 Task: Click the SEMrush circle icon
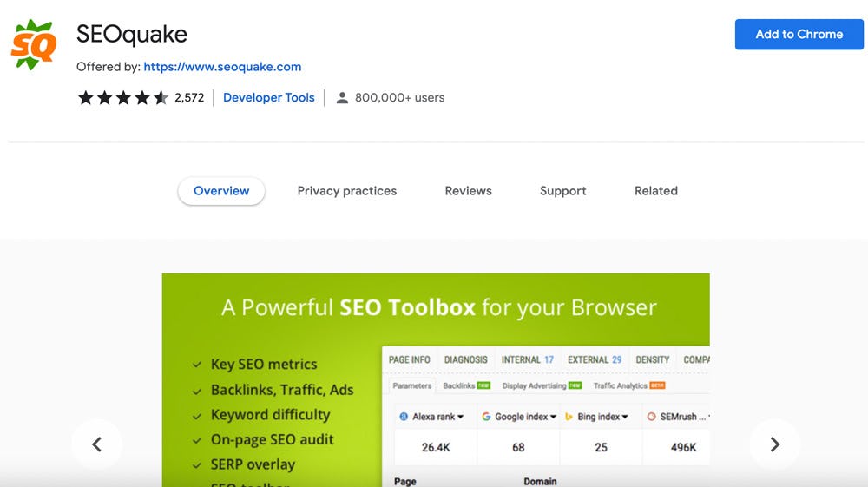652,417
